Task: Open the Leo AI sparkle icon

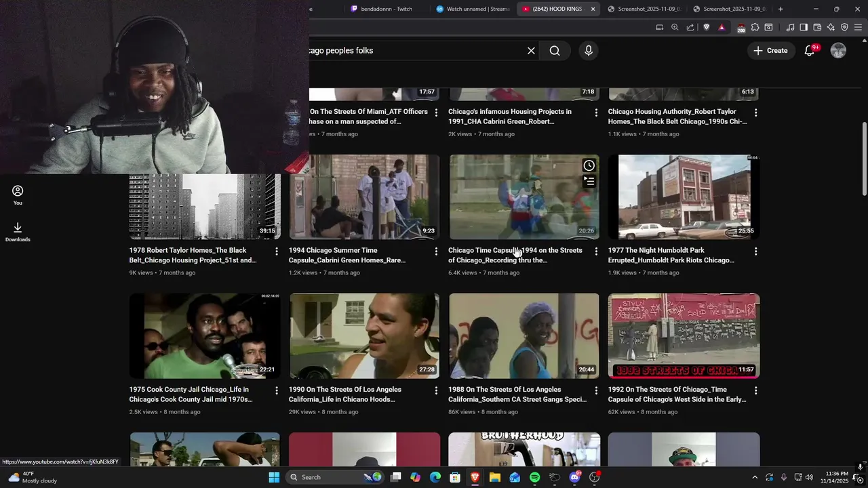Action: point(831,27)
